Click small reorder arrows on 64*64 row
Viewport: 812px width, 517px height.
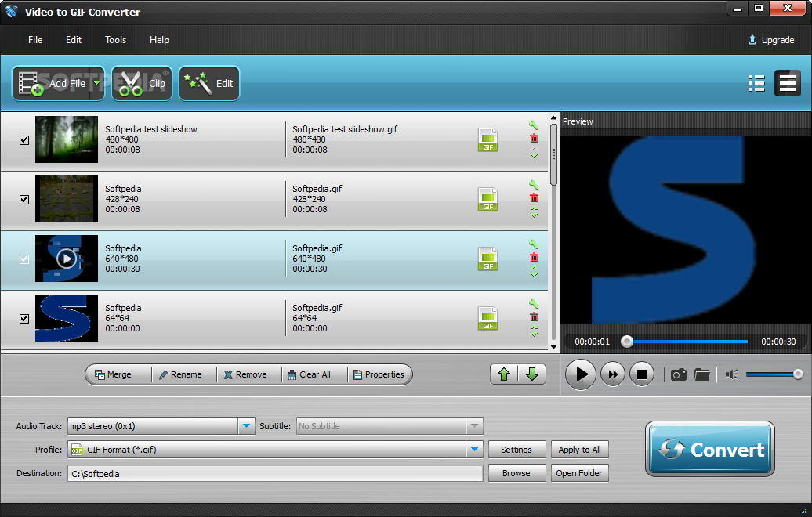coord(534,331)
